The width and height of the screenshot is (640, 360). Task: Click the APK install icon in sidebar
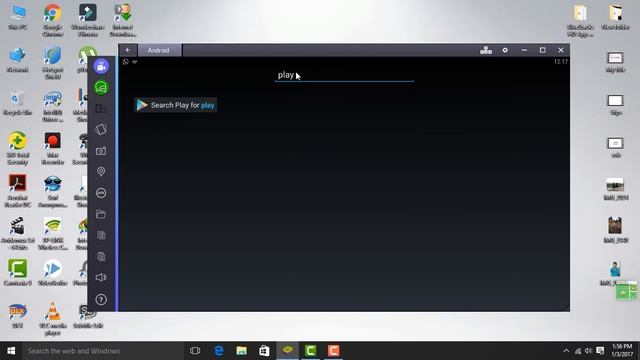[x=101, y=193]
